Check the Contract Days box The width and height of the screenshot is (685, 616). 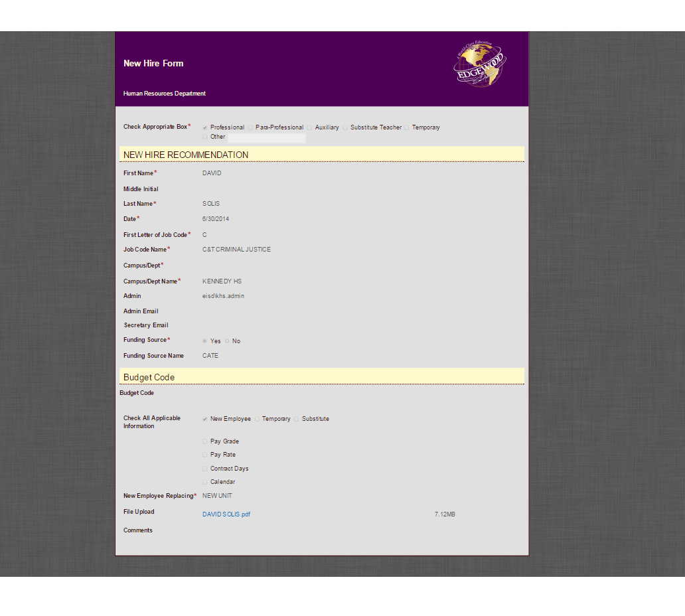tap(205, 469)
